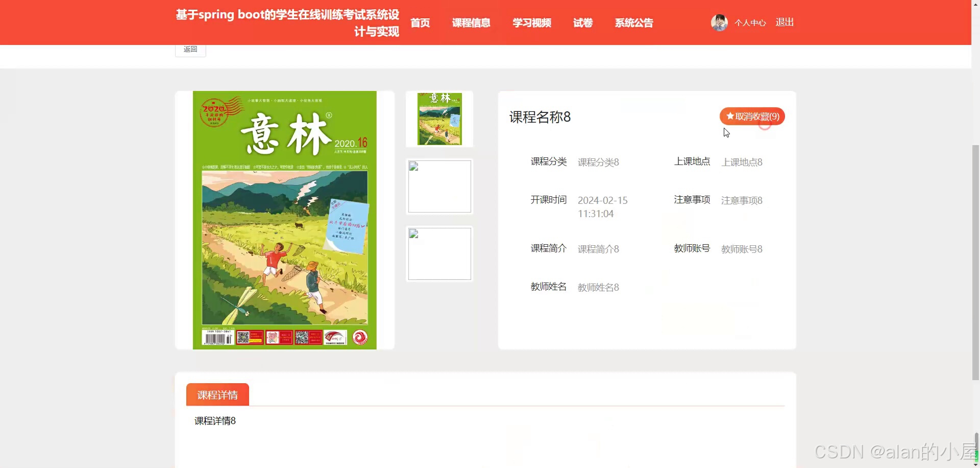Select the third broken image thumbnail

pyautogui.click(x=439, y=254)
